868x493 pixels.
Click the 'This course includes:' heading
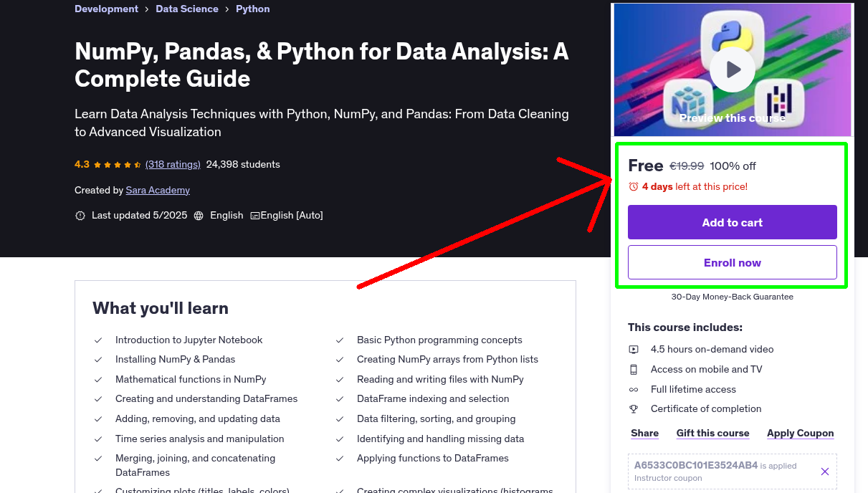tap(685, 327)
